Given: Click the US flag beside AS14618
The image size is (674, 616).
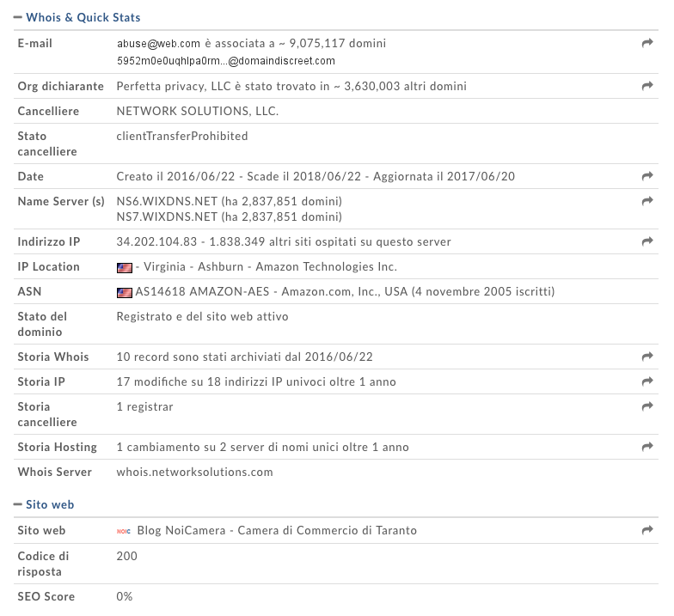Looking at the screenshot, I should (x=125, y=292).
